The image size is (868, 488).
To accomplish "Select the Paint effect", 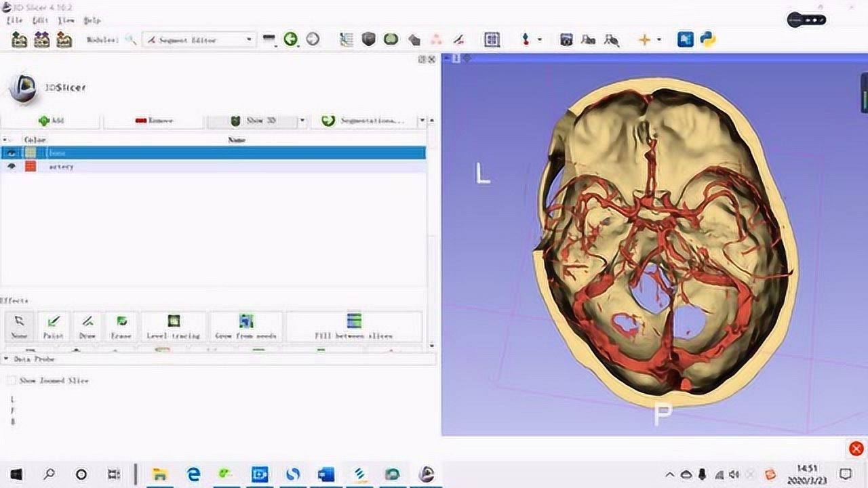I will tap(54, 326).
